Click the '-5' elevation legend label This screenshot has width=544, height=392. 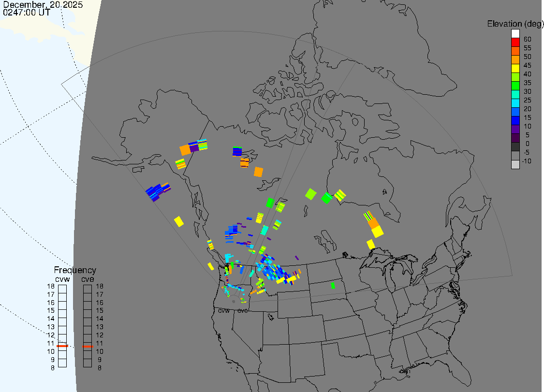526,152
